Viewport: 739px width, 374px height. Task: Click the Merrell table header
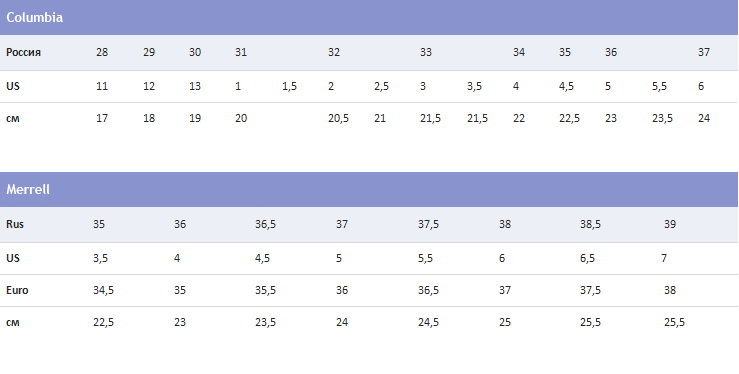(369, 190)
